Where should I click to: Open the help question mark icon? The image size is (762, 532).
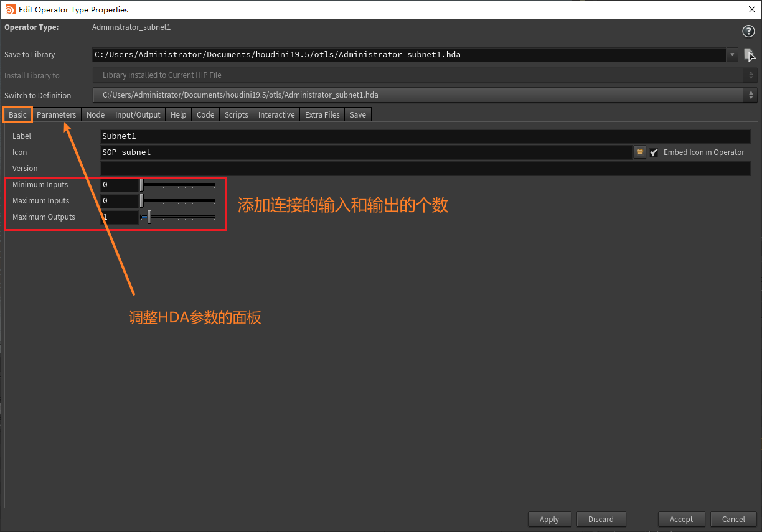click(748, 31)
